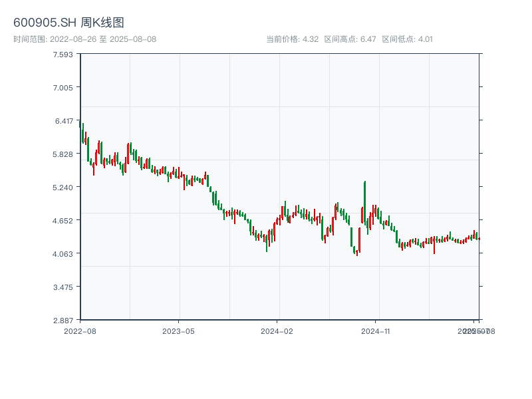Select the 区间高点 6.47 label
Viewport: 532px width, 399px height.
[x=350, y=39]
